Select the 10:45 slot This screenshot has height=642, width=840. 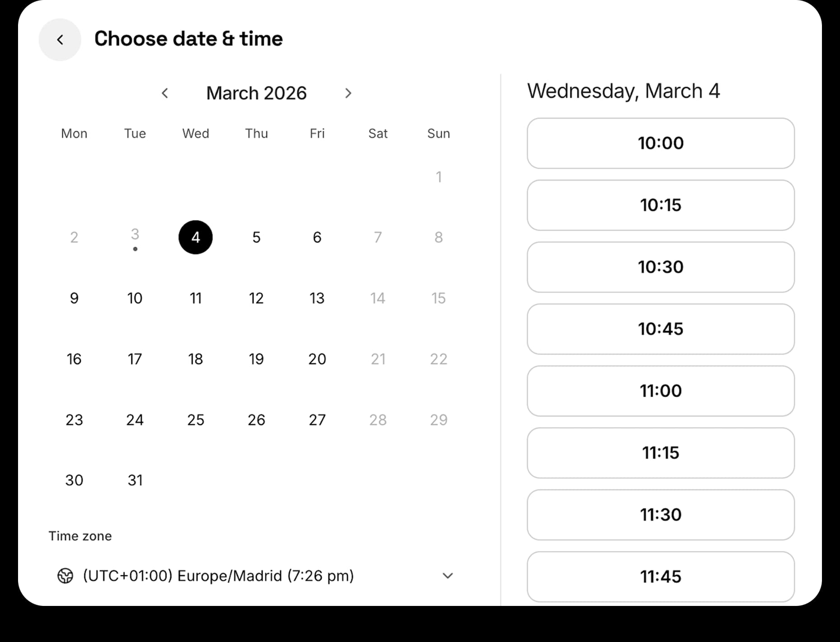[660, 329]
